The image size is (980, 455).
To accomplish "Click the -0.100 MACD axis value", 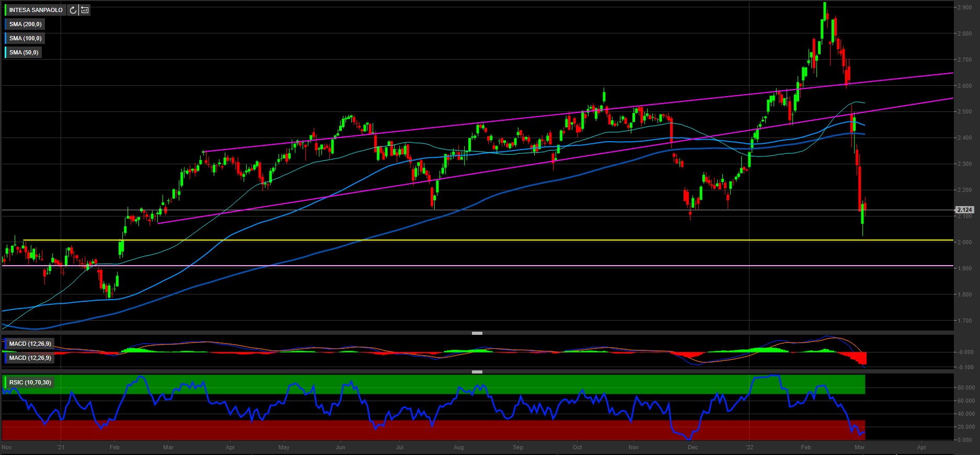I will click(x=965, y=367).
